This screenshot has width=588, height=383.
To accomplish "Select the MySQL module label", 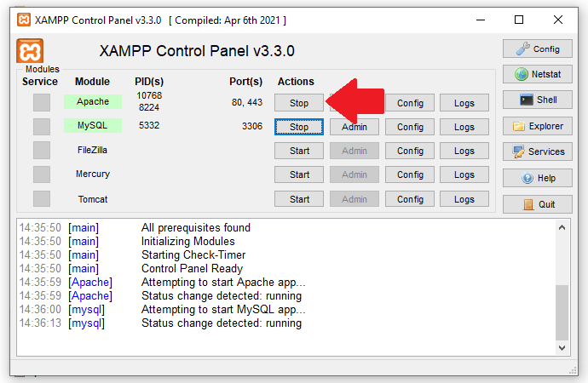I will coord(93,125).
